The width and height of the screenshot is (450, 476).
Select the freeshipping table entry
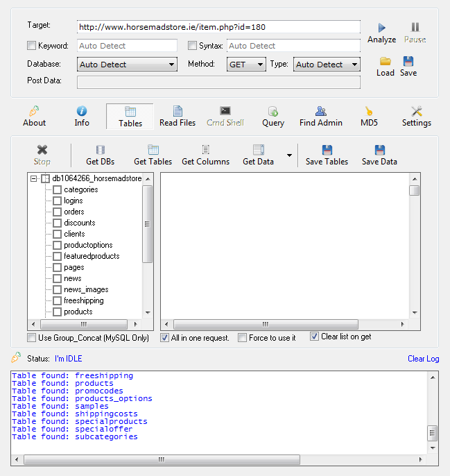click(x=84, y=300)
